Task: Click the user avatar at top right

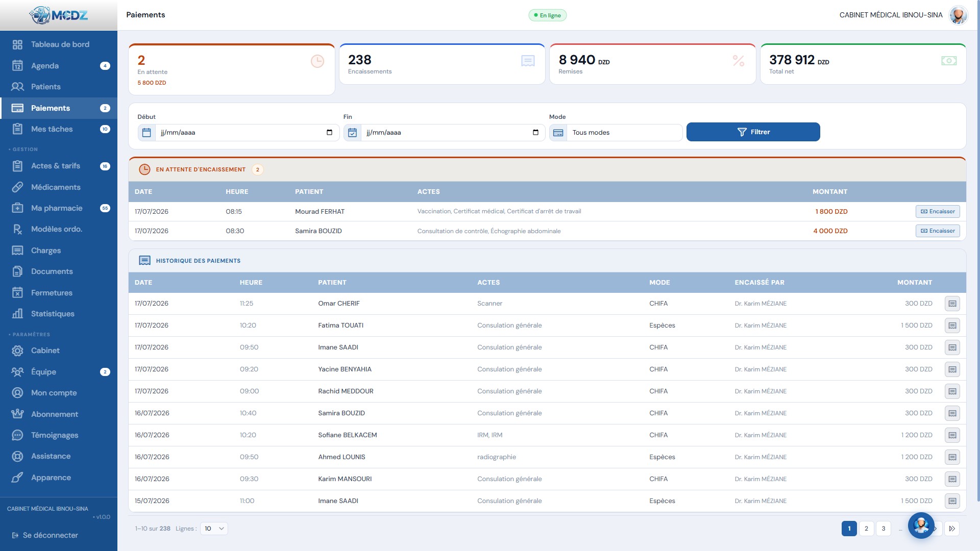Action: [958, 15]
